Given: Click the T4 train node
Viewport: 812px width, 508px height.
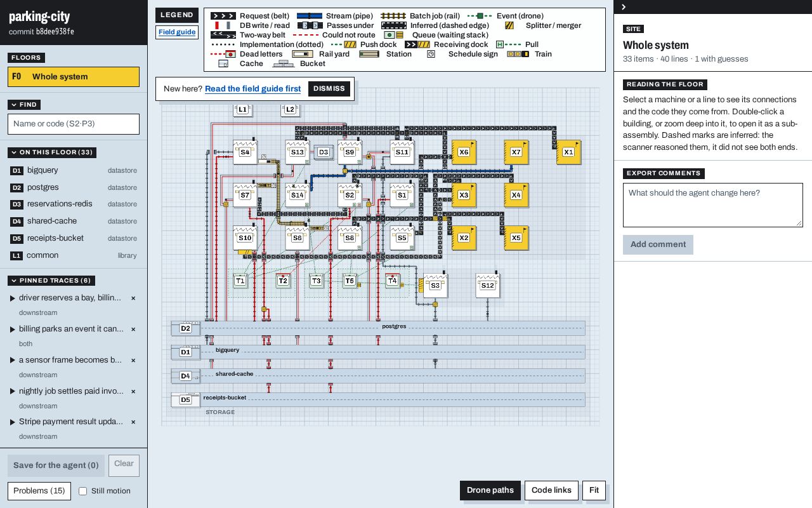Looking at the screenshot, I should click(393, 281).
